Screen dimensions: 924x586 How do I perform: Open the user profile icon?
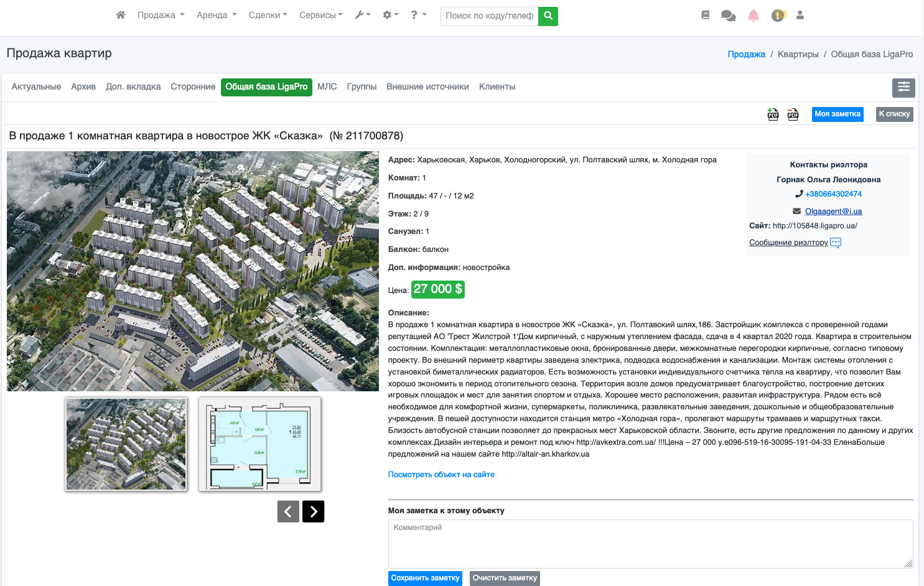point(800,15)
